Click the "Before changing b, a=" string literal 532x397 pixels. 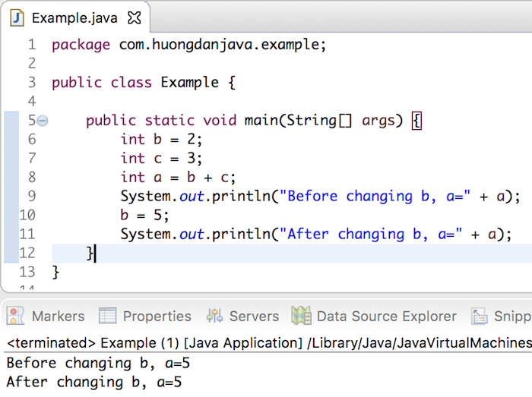(x=375, y=197)
